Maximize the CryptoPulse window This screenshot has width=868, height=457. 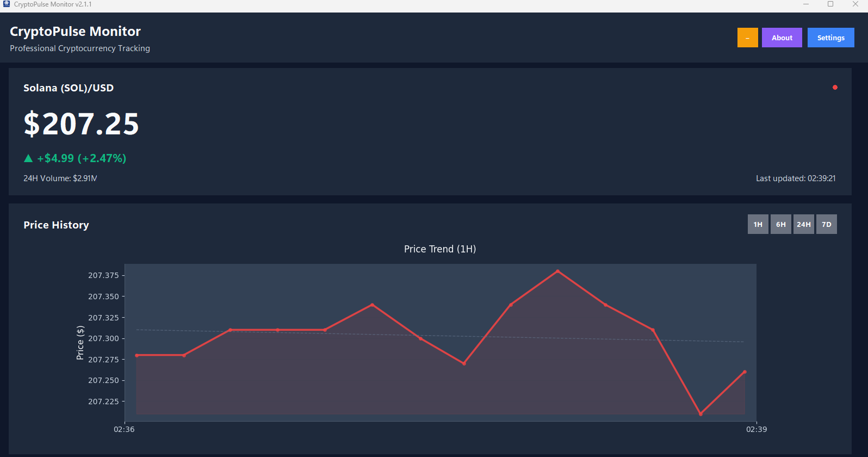point(830,4)
